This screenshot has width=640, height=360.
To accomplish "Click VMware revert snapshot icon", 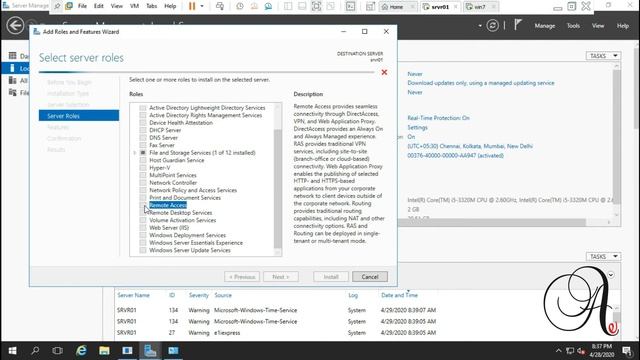I will (254, 6).
